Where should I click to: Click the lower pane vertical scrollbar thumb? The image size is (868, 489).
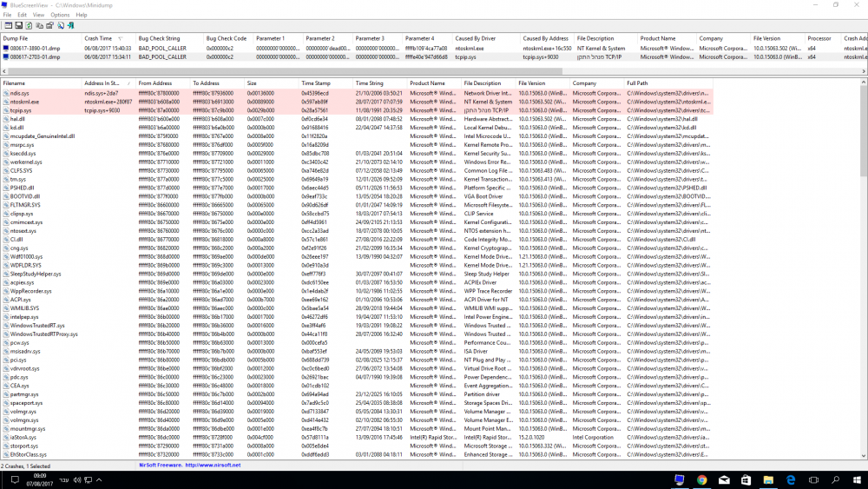864,131
